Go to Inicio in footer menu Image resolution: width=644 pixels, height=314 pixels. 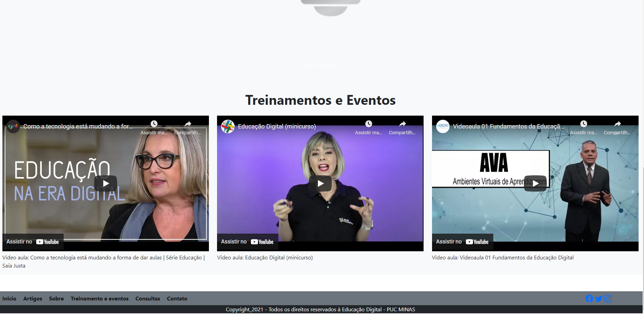(9, 299)
